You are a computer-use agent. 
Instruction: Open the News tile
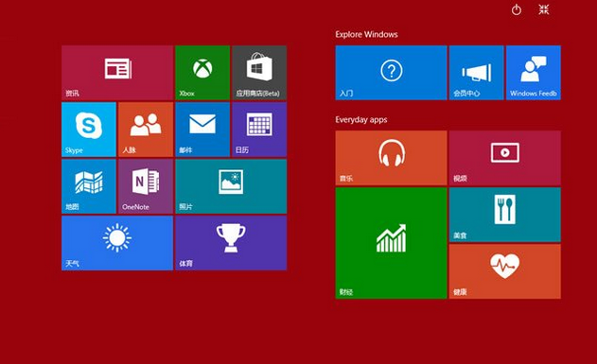pos(117,73)
